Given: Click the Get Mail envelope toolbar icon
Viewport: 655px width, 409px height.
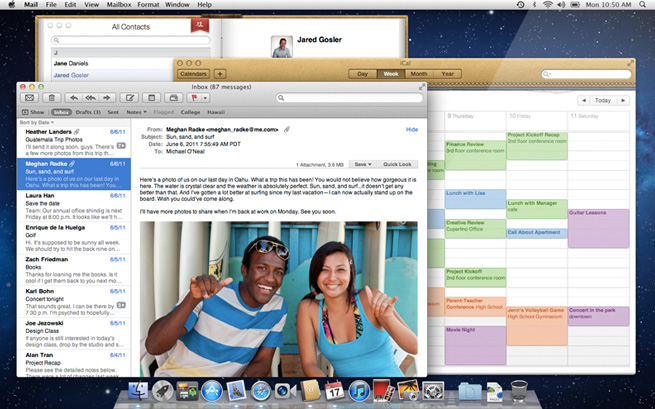Looking at the screenshot, I should click(29, 98).
